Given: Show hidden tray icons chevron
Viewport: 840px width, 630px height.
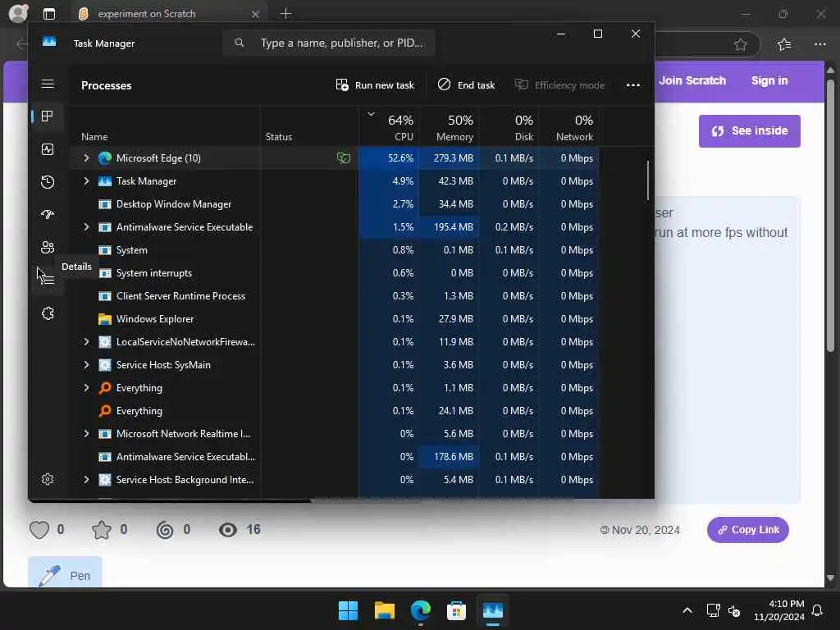Looking at the screenshot, I should tap(687, 610).
